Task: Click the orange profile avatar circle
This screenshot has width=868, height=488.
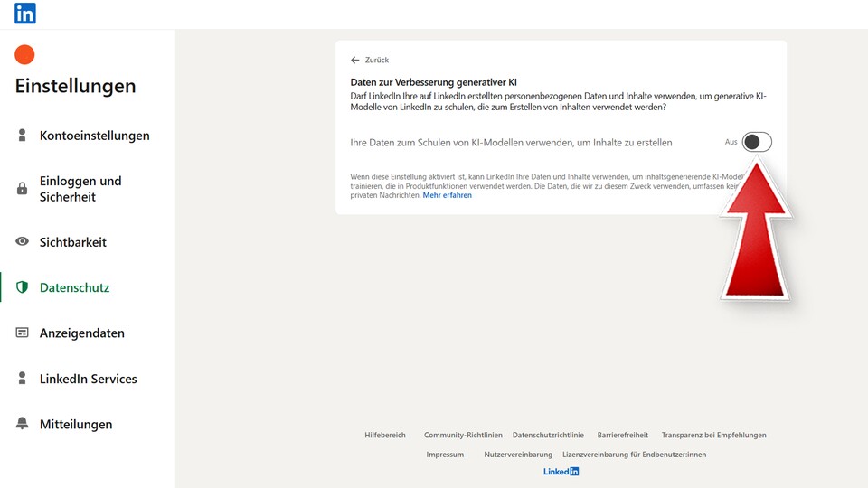Action: click(25, 55)
